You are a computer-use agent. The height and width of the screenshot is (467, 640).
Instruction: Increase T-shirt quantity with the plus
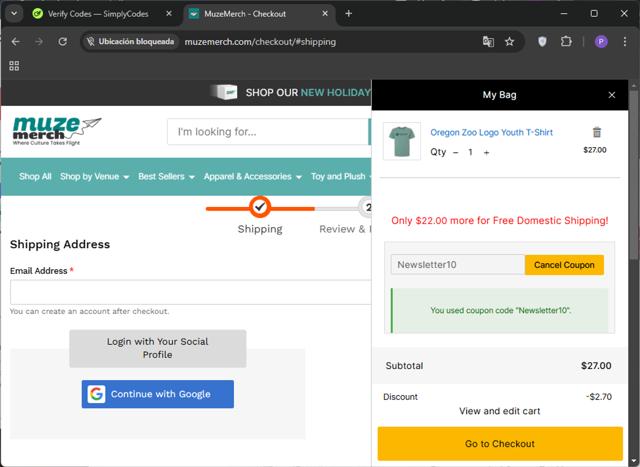point(486,153)
